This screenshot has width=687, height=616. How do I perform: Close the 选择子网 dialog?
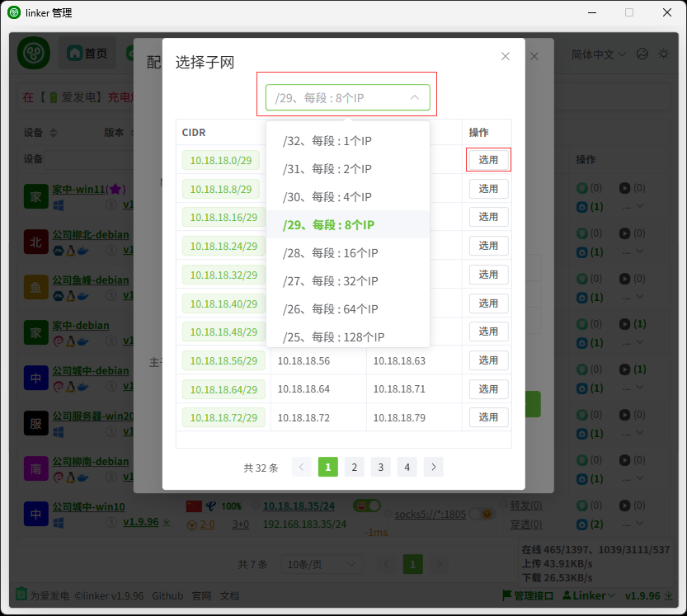(506, 56)
